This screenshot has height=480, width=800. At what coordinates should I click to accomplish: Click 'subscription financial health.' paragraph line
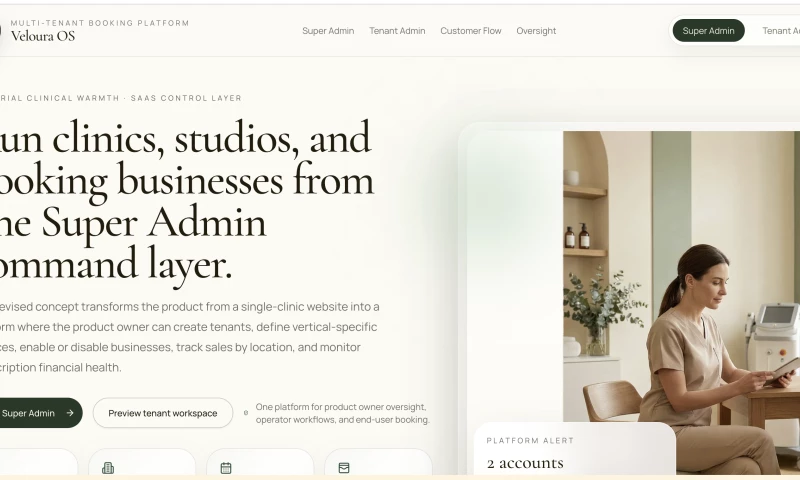point(61,367)
